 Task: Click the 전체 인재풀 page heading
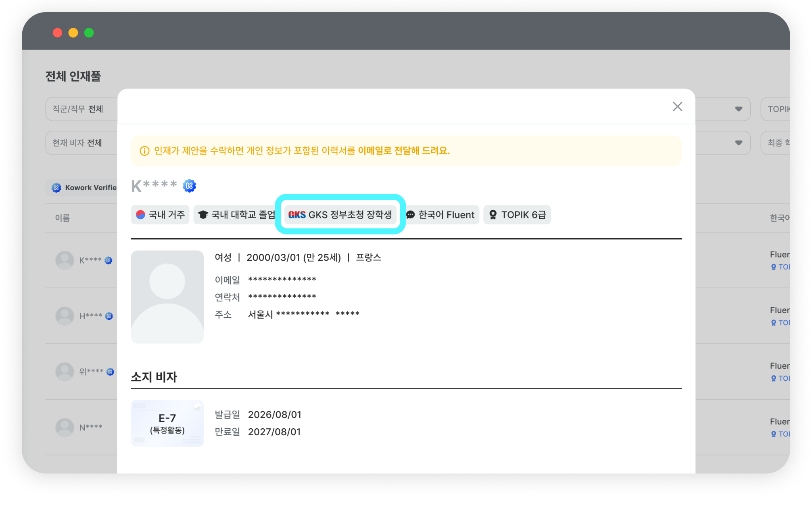(73, 76)
